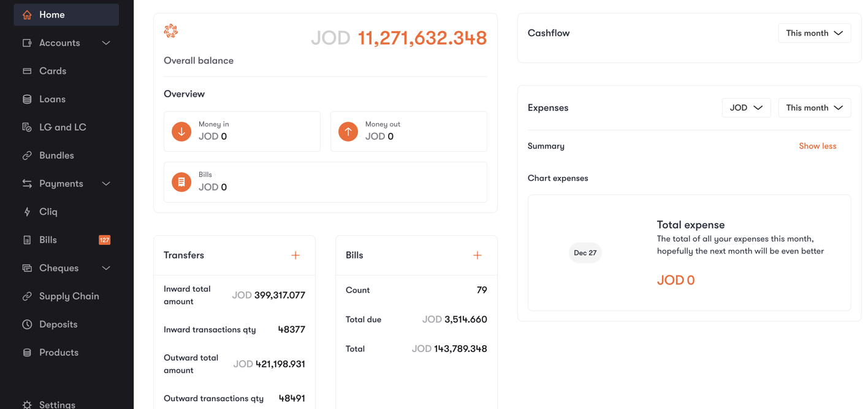Viewport: 868px width, 409px height.
Task: Expand the Payments sidebar submenu
Action: click(x=106, y=184)
